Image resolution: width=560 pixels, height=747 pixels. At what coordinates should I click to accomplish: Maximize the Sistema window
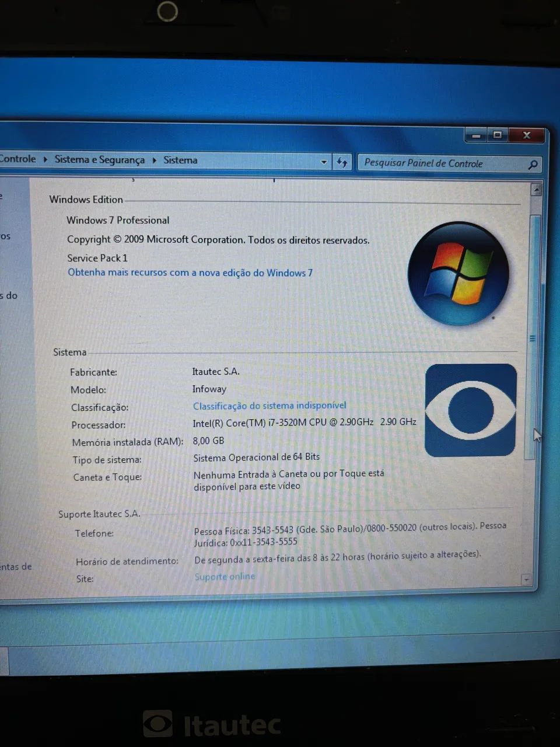497,135
